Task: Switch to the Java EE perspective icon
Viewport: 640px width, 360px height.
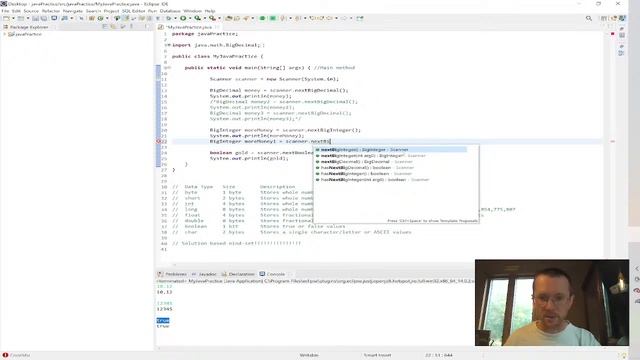Action: tap(613, 18)
